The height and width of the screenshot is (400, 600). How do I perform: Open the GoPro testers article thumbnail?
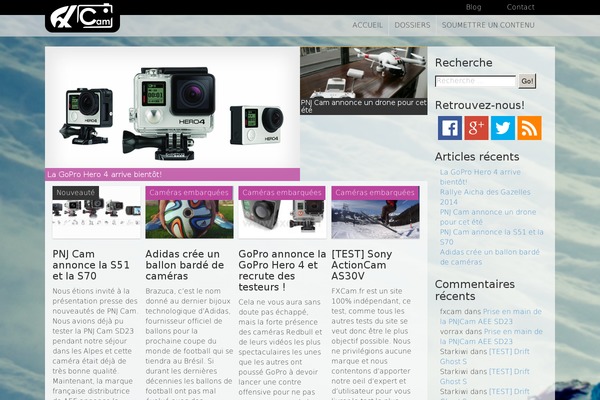tap(282, 219)
